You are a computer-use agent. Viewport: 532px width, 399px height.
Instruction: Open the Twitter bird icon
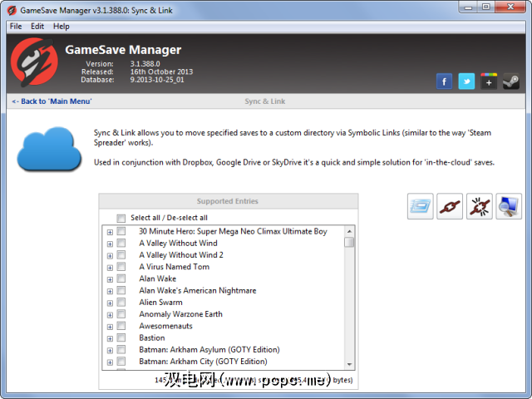click(466, 81)
